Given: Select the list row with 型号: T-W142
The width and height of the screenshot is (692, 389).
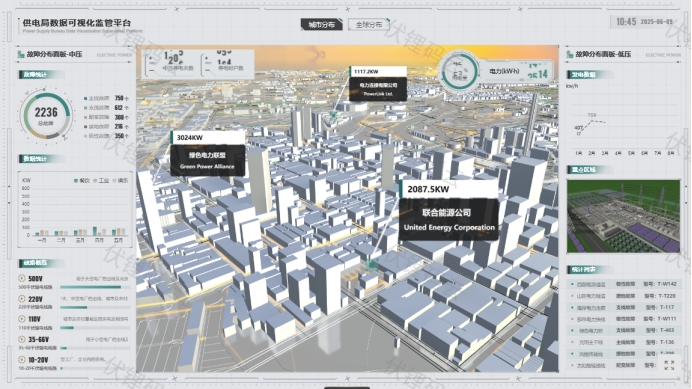Looking at the screenshot, I should [x=623, y=284].
